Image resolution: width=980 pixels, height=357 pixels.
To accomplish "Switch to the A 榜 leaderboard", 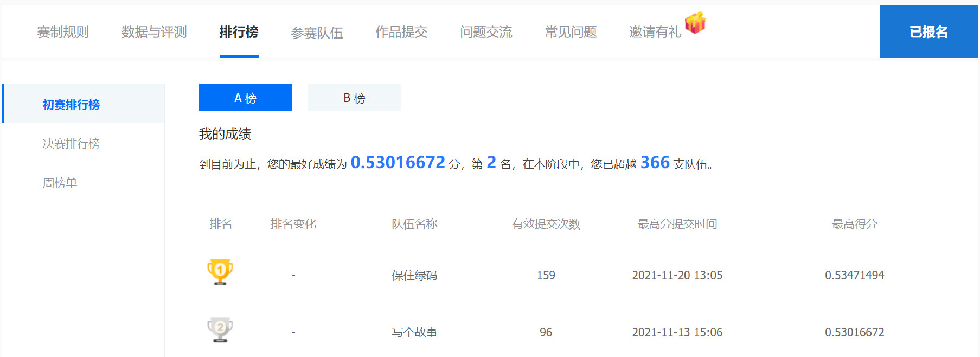I will 245,98.
